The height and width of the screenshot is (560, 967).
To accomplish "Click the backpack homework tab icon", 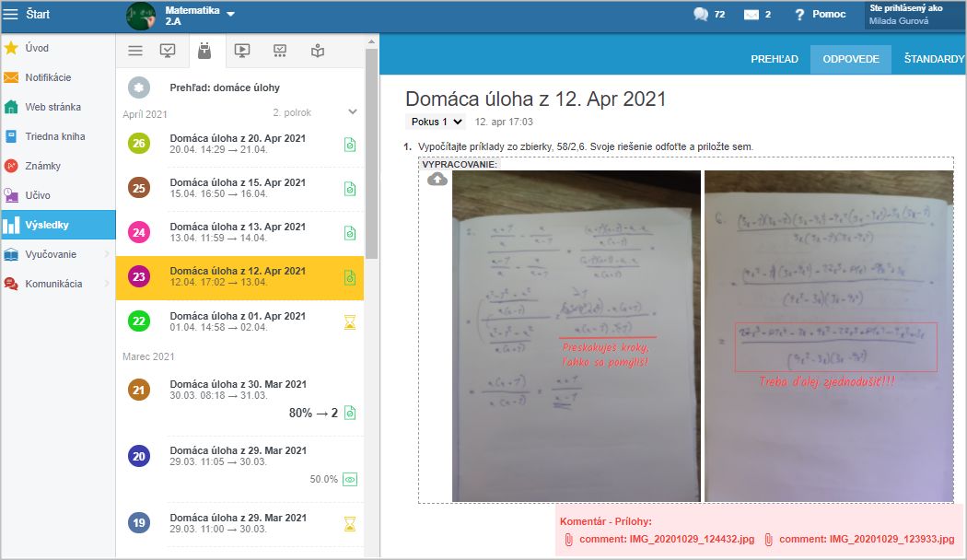I will [204, 52].
